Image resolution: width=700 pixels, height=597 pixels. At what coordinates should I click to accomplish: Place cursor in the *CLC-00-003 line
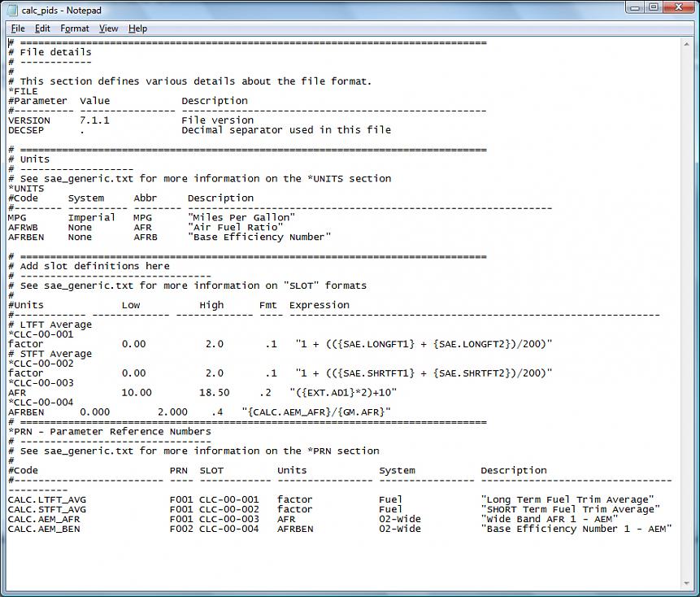41,383
